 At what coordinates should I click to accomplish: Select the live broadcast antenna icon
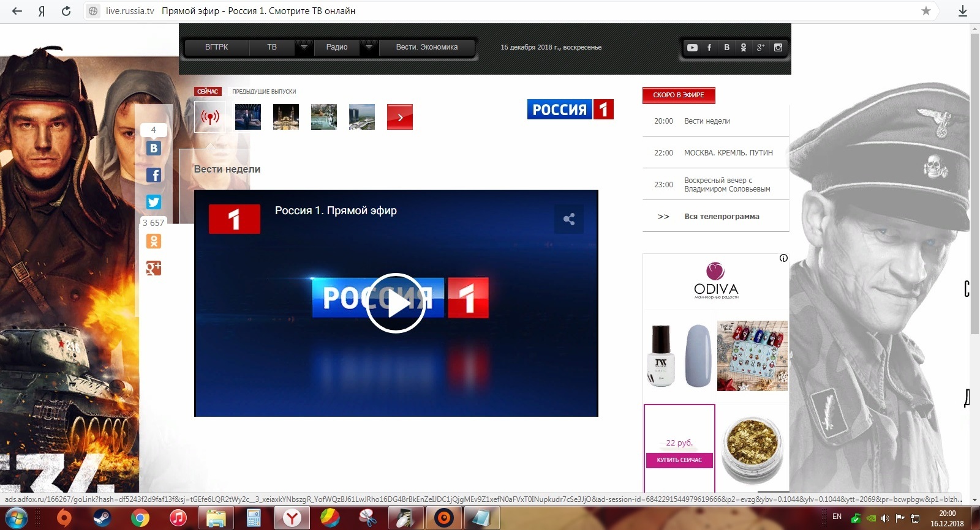[x=210, y=117]
